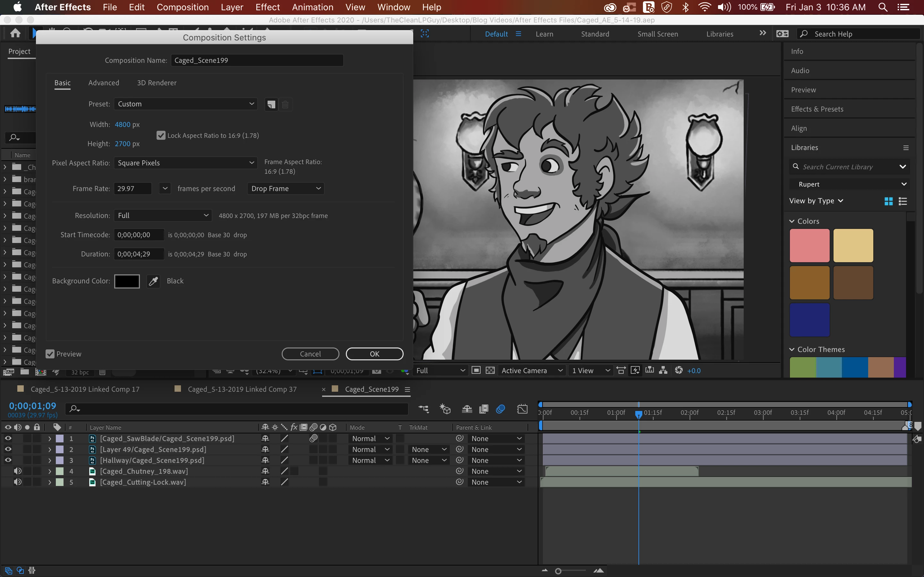Screen dimensions: 924x577
Task: Open the composition mini-flowchart icon
Action: 424,409
